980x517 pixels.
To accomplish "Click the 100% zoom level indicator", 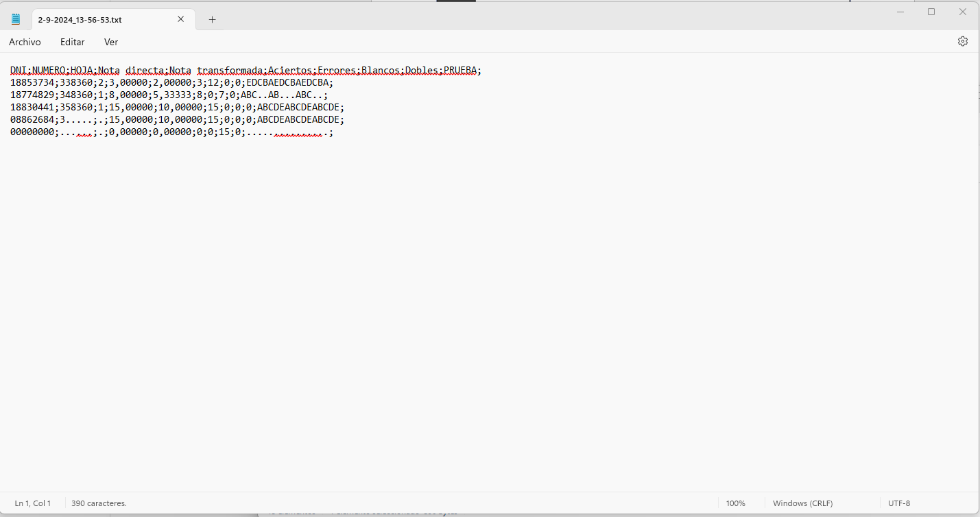I will 735,503.
